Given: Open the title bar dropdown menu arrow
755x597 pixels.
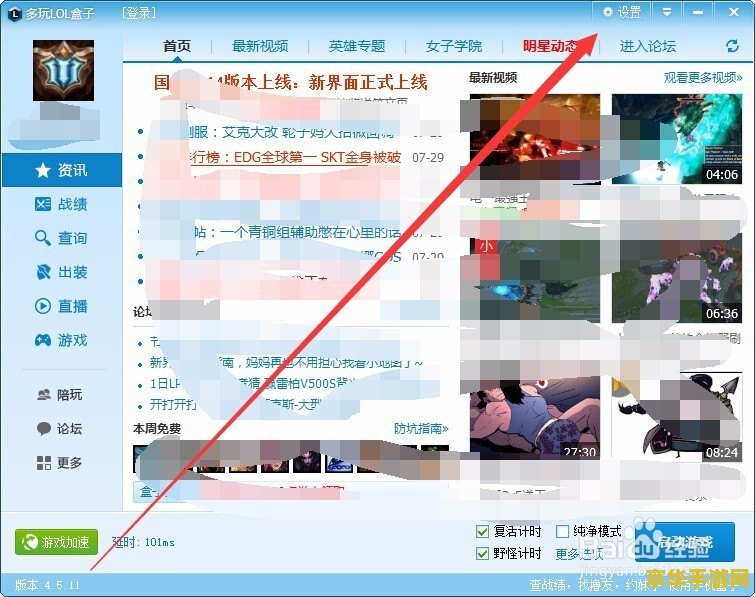Looking at the screenshot, I should point(666,12).
